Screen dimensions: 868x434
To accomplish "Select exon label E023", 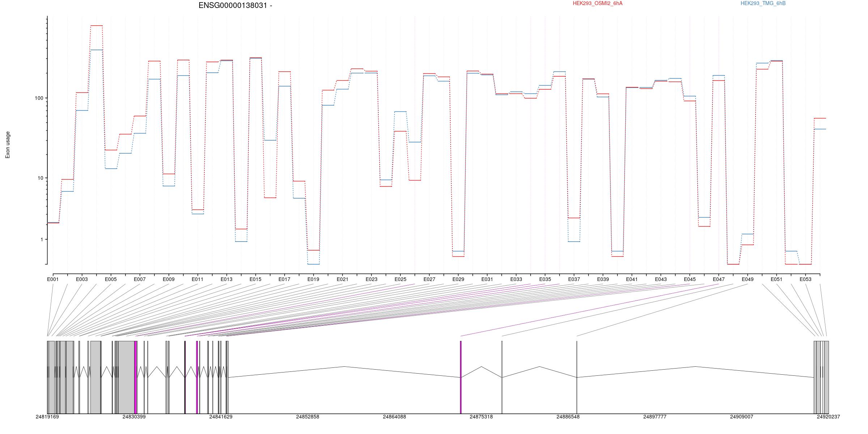I will tap(371, 279).
